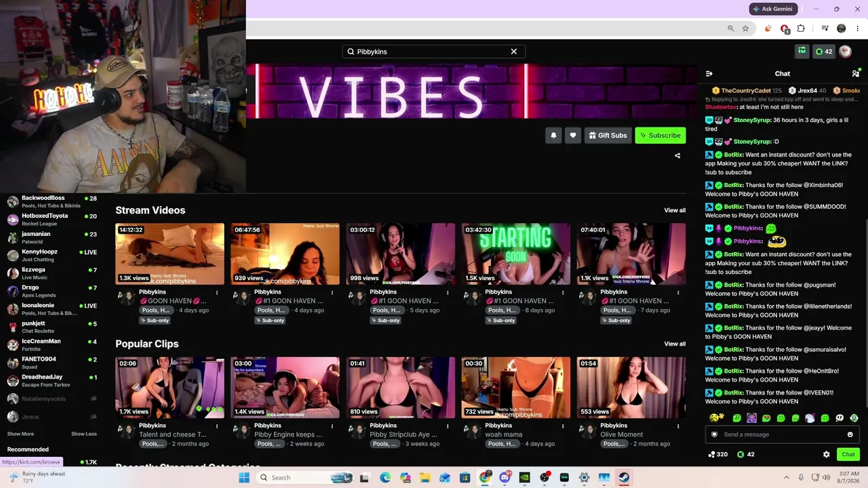This screenshot has width=868, height=488.
Task: Click Show More in the sidebar
Action: point(20,434)
